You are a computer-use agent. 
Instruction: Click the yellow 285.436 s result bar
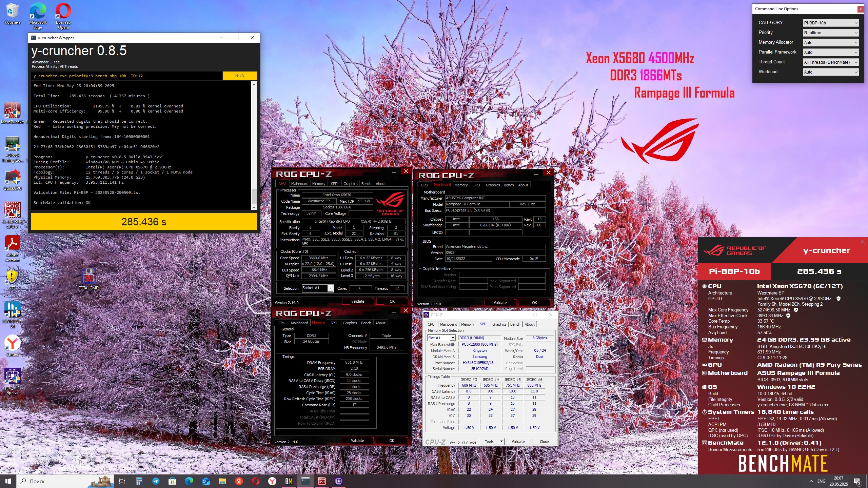point(144,222)
